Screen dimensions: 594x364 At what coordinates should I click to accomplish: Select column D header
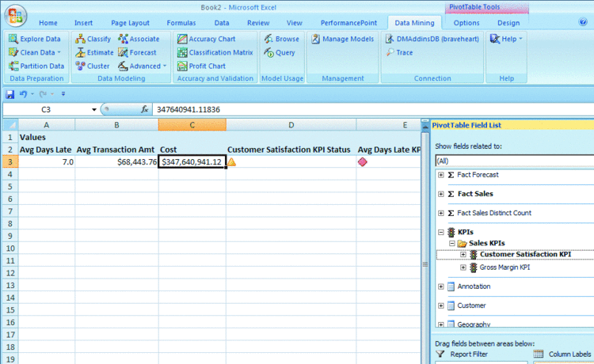click(x=291, y=125)
